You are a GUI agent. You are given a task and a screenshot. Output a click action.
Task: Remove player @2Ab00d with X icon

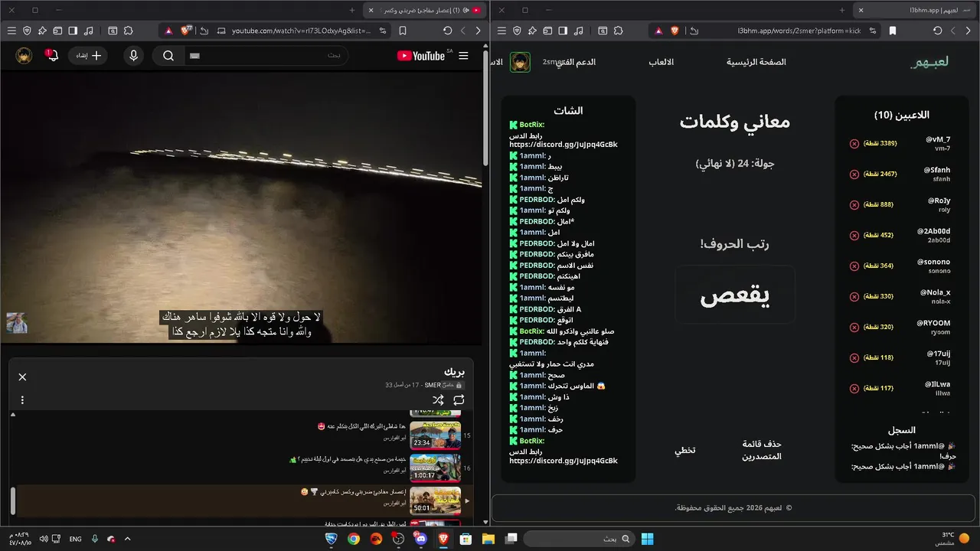[x=854, y=235]
